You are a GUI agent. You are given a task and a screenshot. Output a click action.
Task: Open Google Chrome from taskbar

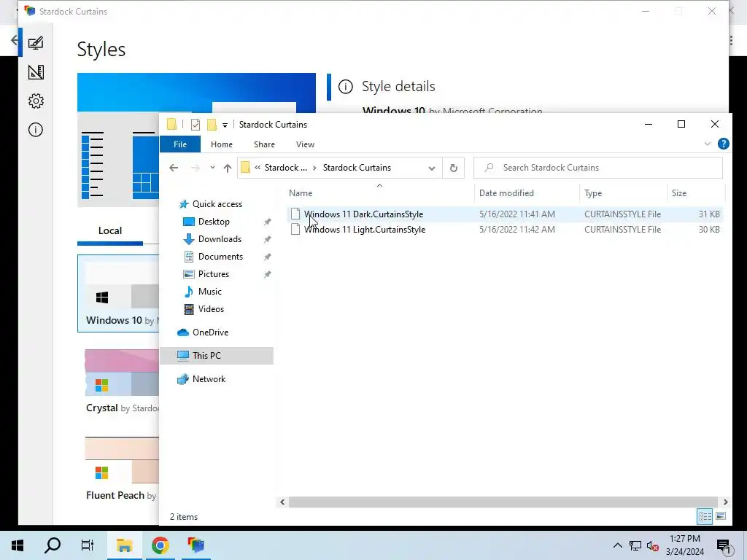tap(160, 545)
